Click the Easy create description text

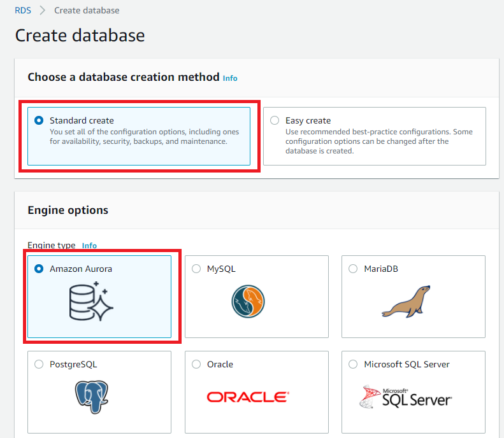pos(379,141)
